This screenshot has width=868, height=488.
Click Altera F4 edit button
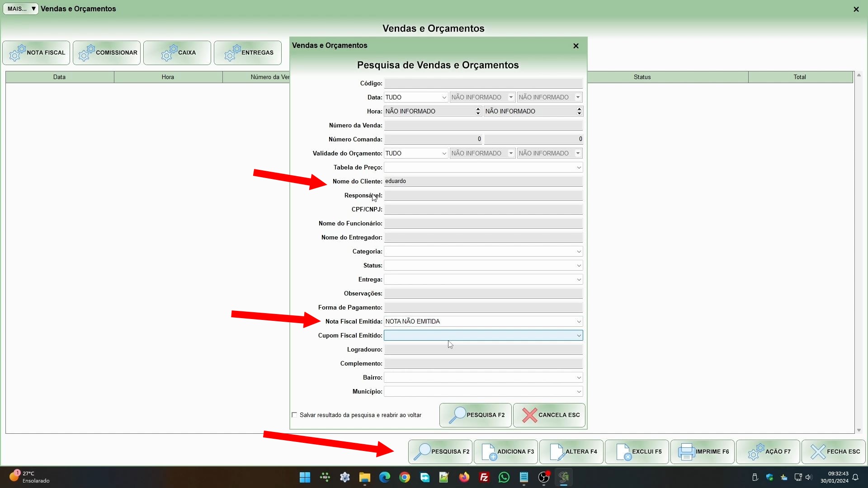(571, 451)
